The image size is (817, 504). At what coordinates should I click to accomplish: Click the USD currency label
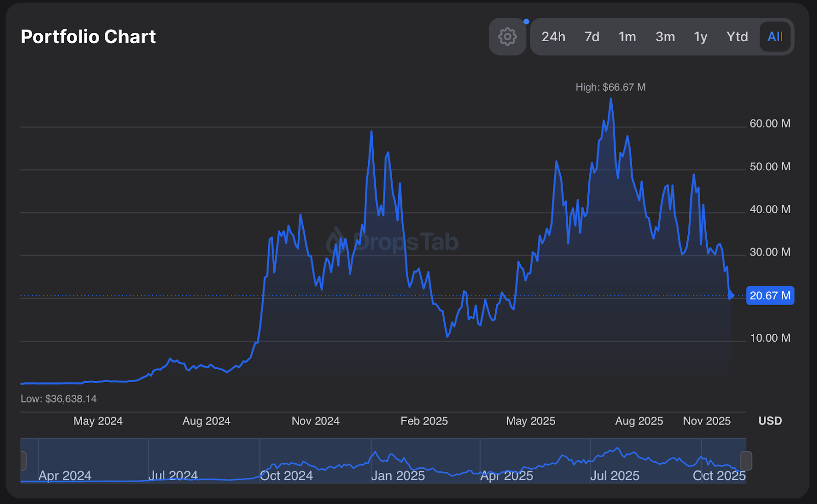[770, 421]
